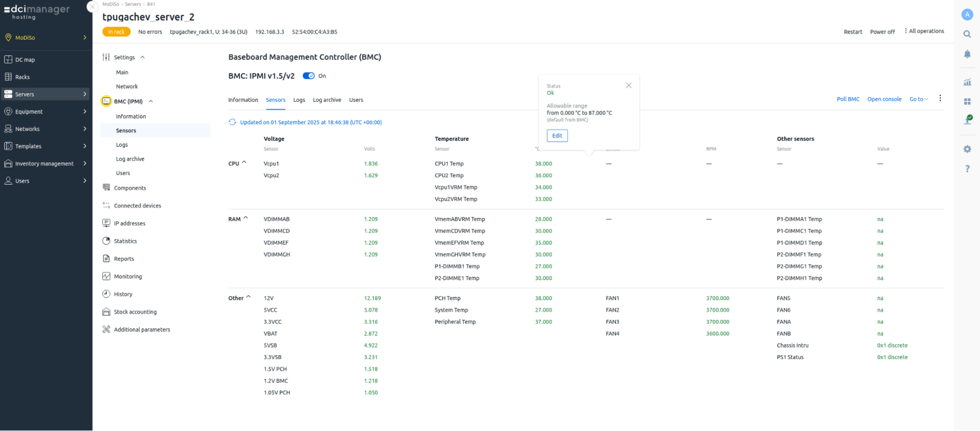Click the Power off button
980x431 pixels.
pyautogui.click(x=882, y=32)
